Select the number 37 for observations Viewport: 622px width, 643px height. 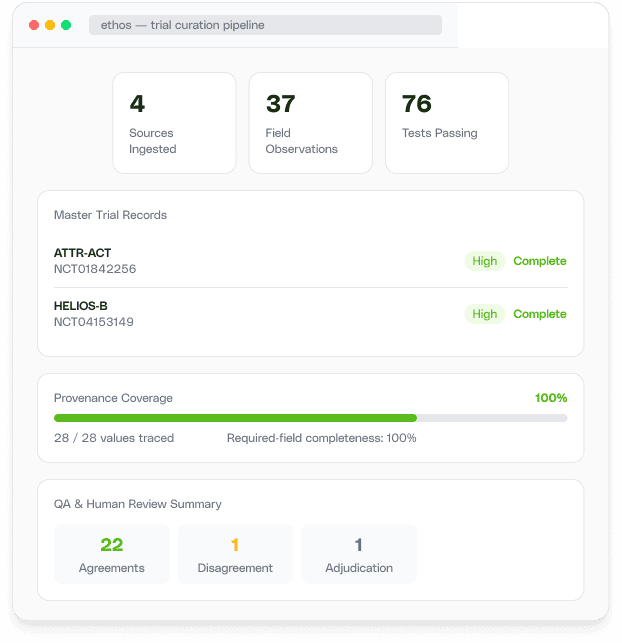[281, 103]
